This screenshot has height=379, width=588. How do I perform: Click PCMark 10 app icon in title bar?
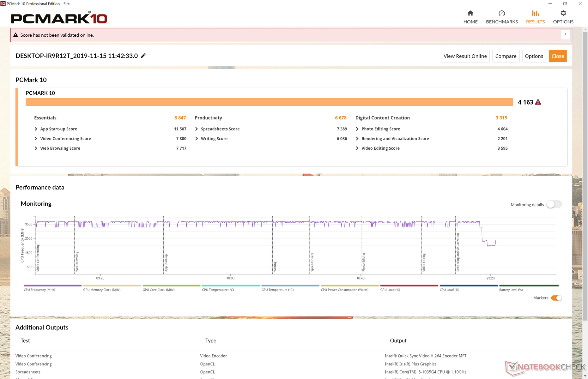[x=3, y=4]
